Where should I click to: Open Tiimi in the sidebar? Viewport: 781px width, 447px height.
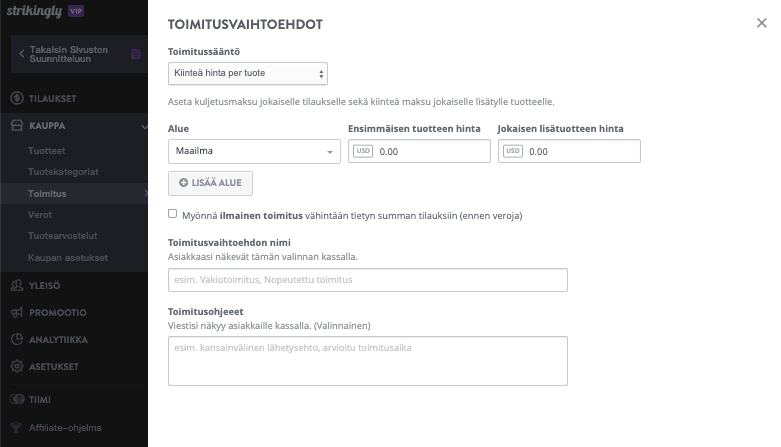point(40,400)
